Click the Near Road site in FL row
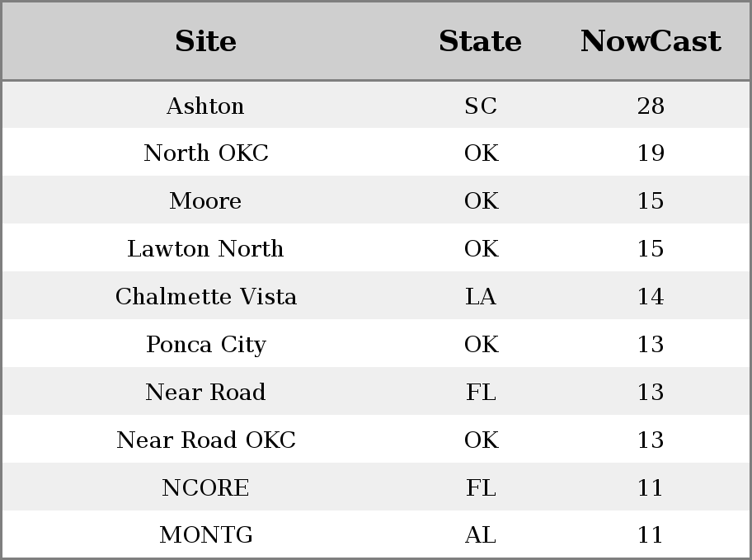 click(205, 392)
